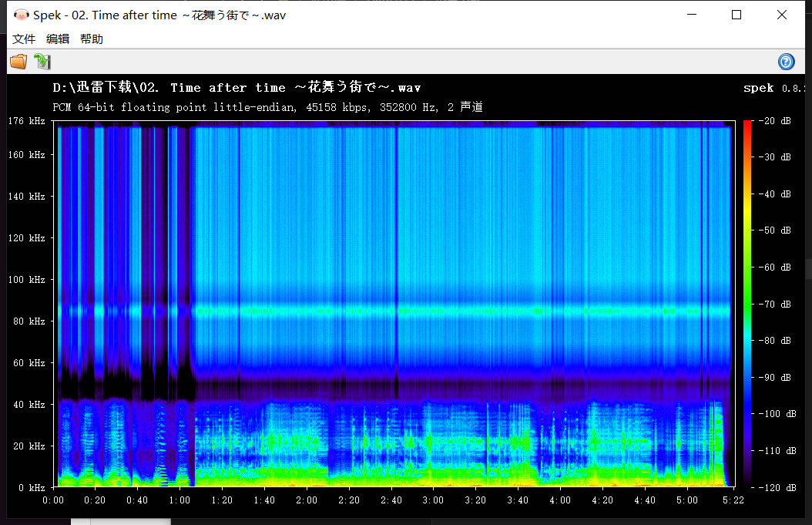This screenshot has height=525, width=812.
Task: Click the 1:00 mark on time axis
Action: (x=180, y=500)
